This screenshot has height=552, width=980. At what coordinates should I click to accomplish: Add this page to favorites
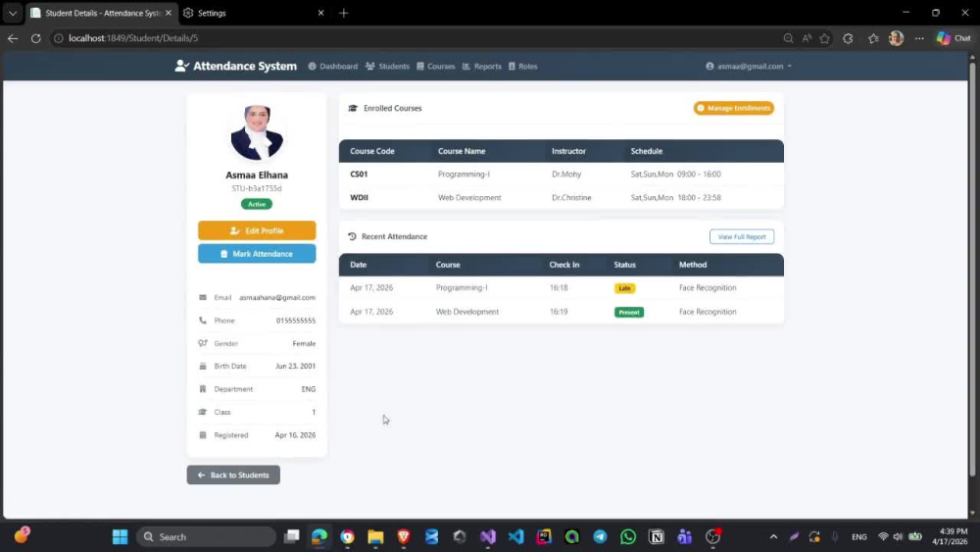pyautogui.click(x=825, y=38)
